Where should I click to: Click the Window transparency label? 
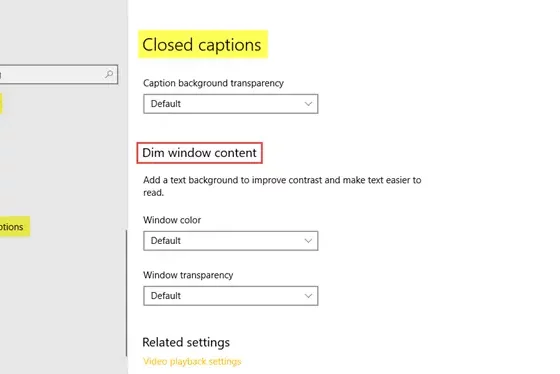pyautogui.click(x=188, y=275)
